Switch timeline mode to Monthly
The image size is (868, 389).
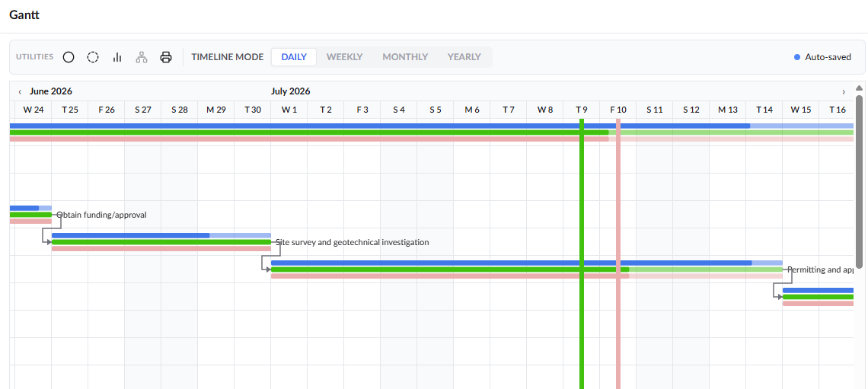point(405,57)
